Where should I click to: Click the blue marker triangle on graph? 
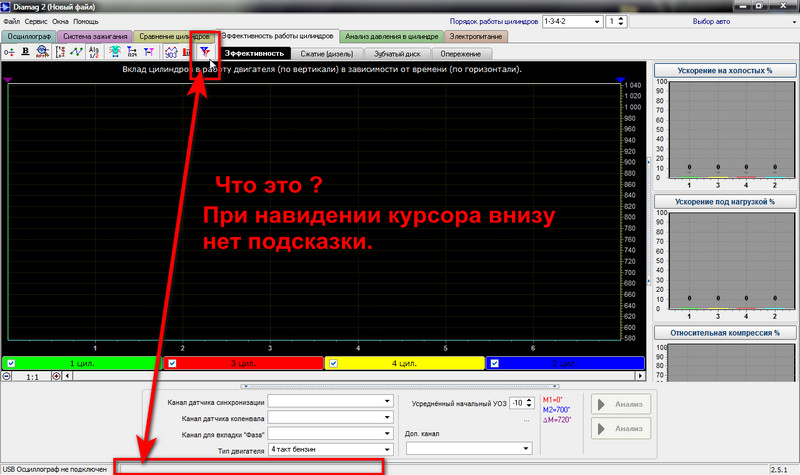point(620,80)
